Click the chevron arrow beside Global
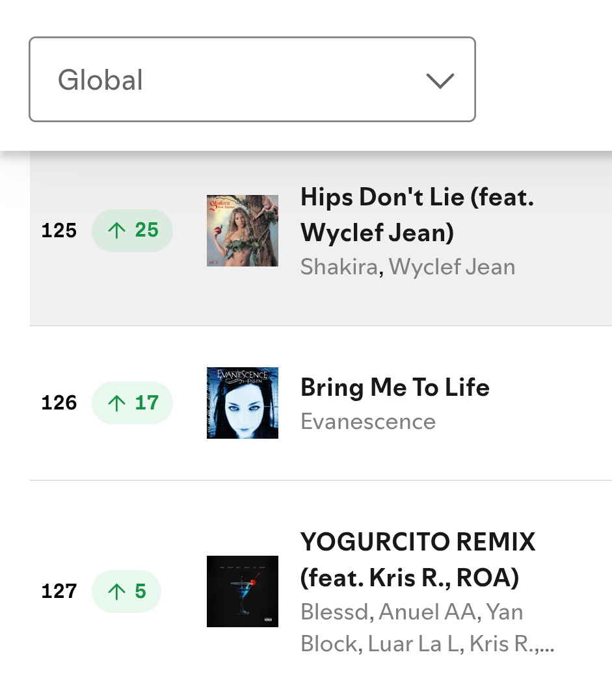The width and height of the screenshot is (612, 700). click(440, 81)
